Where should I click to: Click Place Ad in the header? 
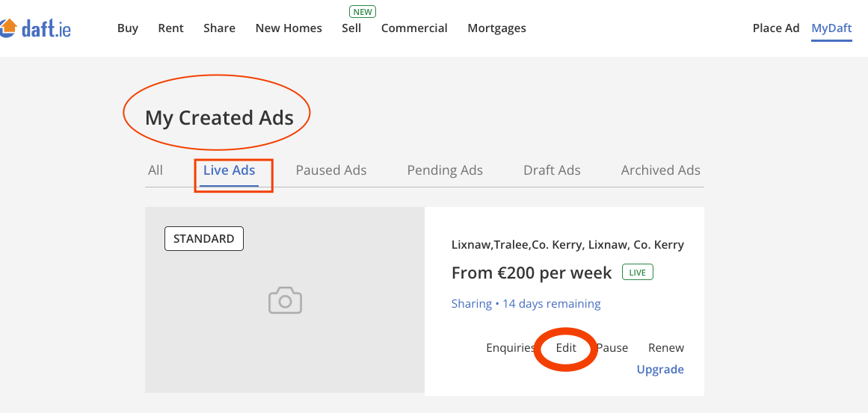point(776,28)
